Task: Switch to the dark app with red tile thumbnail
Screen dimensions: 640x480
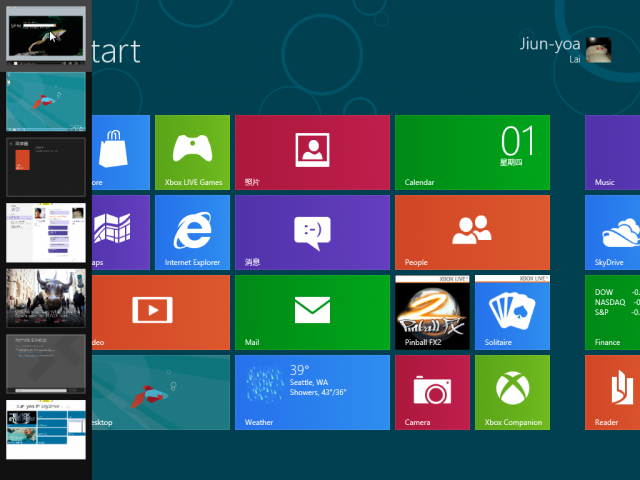Action: [46, 167]
